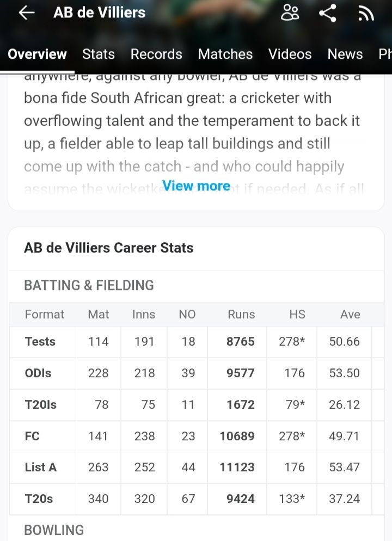This screenshot has width=392, height=541.
Task: Expand biography with View more
Action: pos(196,186)
